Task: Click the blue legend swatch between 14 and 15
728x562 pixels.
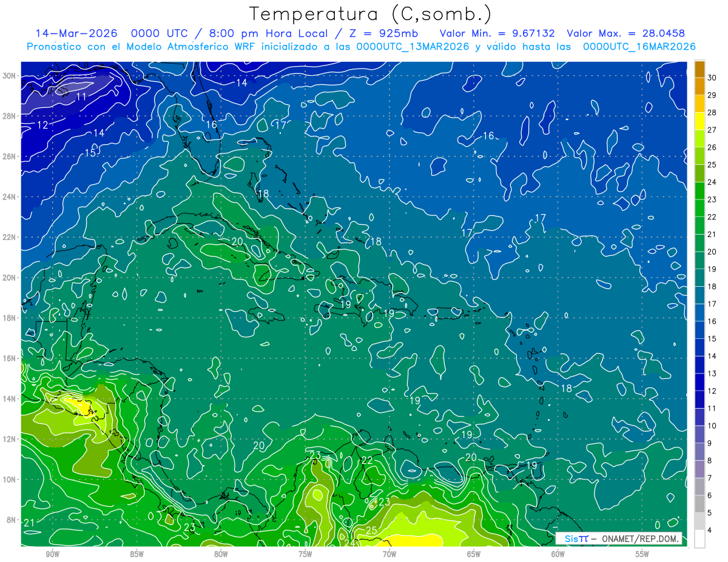Action: click(699, 348)
